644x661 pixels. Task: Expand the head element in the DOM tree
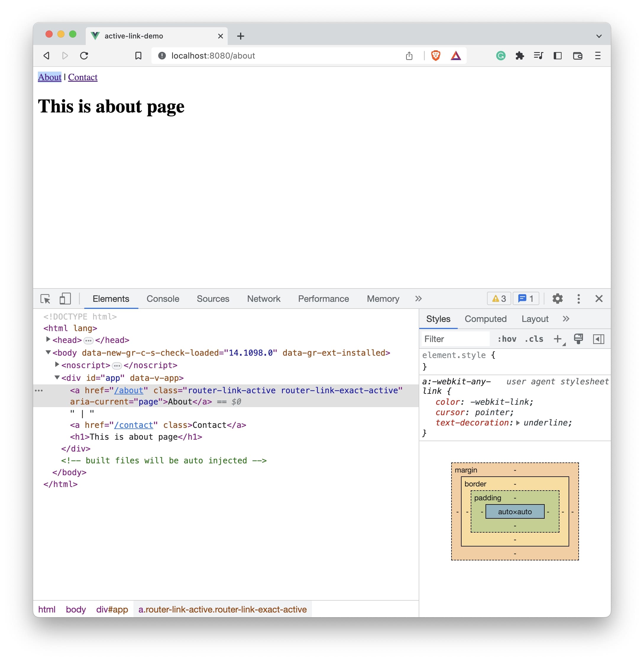coord(48,340)
